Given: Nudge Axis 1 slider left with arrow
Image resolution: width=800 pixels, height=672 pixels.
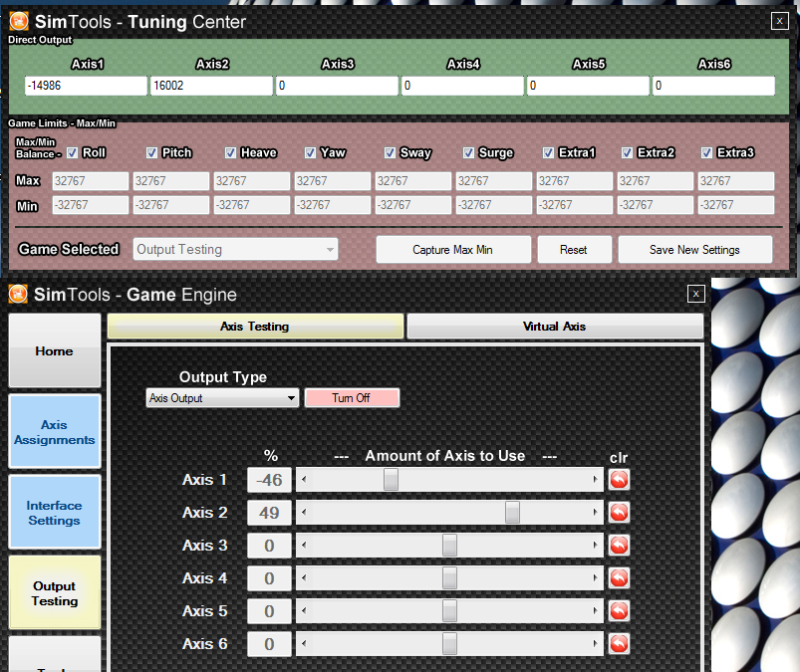Looking at the screenshot, I should tap(304, 480).
